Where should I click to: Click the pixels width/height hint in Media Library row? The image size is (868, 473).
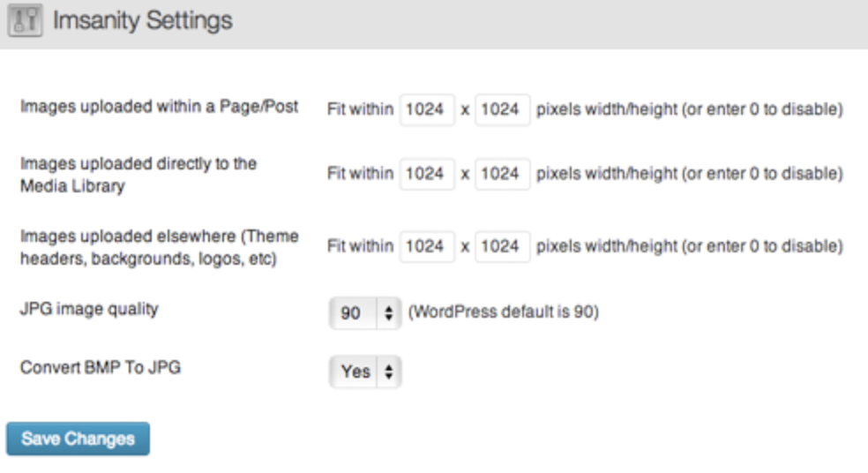click(689, 174)
